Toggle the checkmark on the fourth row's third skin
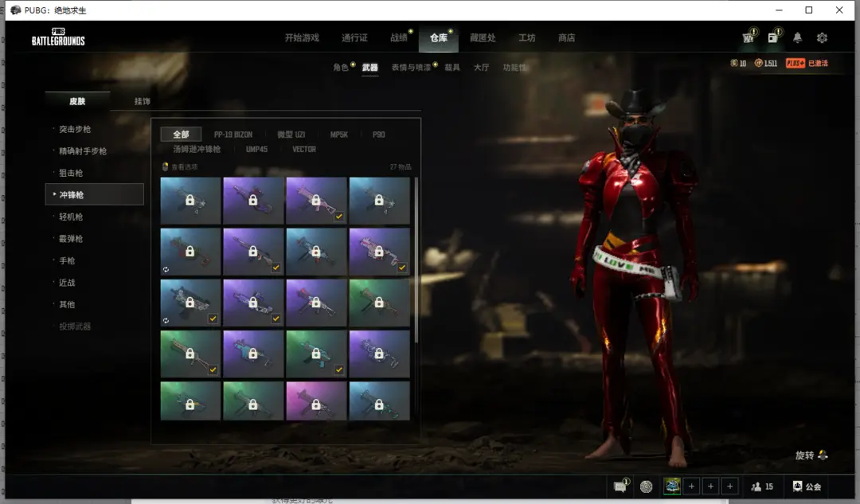The width and height of the screenshot is (860, 504). point(339,369)
